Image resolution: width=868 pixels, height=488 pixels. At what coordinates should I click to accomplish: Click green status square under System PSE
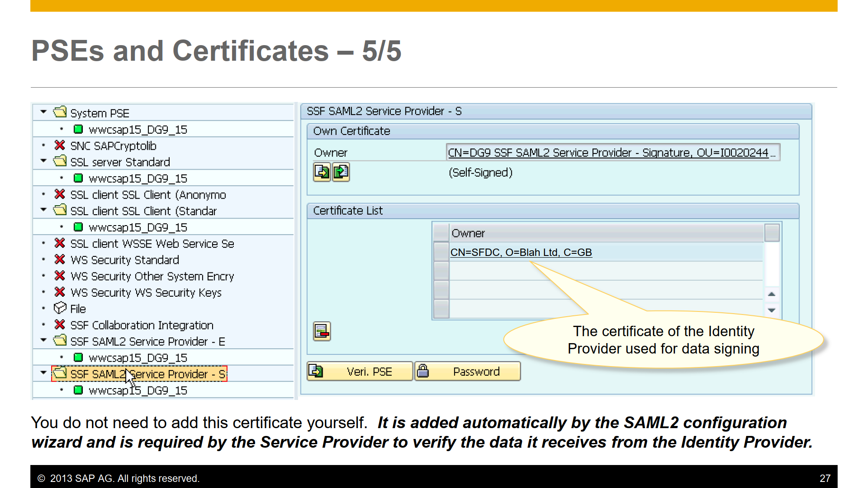click(x=78, y=129)
